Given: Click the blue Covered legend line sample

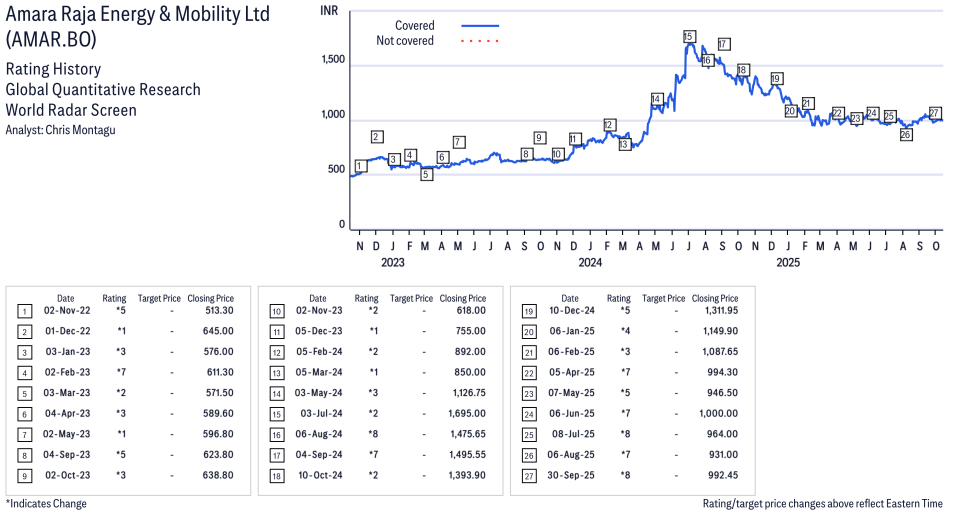Looking at the screenshot, I should tap(480, 26).
